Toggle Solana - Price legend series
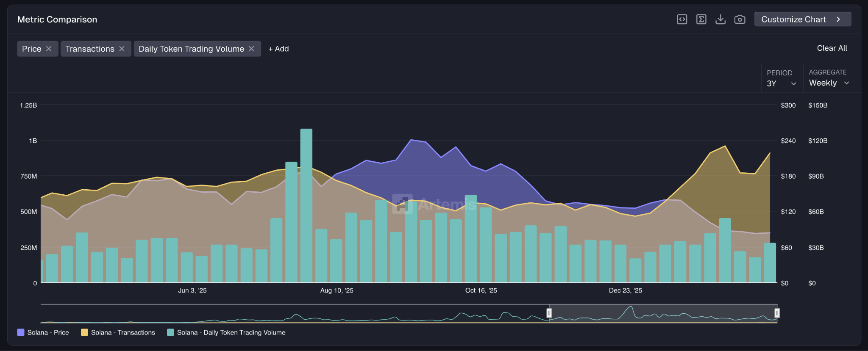868x351 pixels. pos(43,332)
